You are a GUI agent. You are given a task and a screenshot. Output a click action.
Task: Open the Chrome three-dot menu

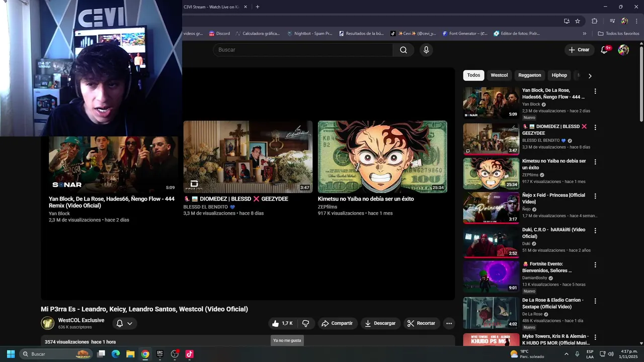pos(636,21)
